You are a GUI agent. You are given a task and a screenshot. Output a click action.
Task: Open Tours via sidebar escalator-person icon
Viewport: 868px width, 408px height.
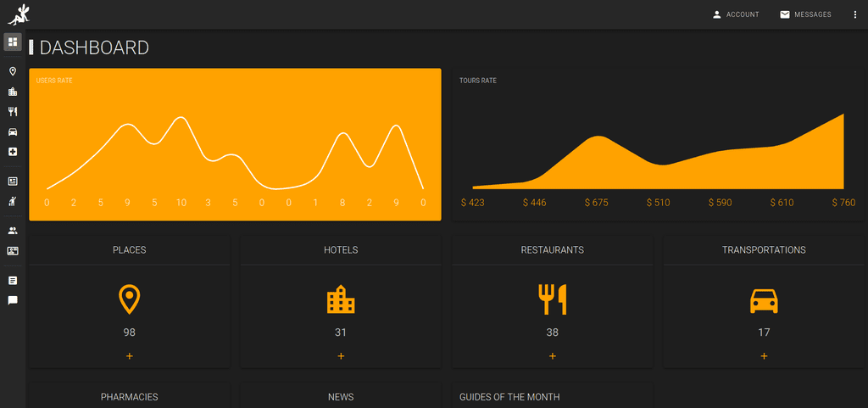point(13,201)
